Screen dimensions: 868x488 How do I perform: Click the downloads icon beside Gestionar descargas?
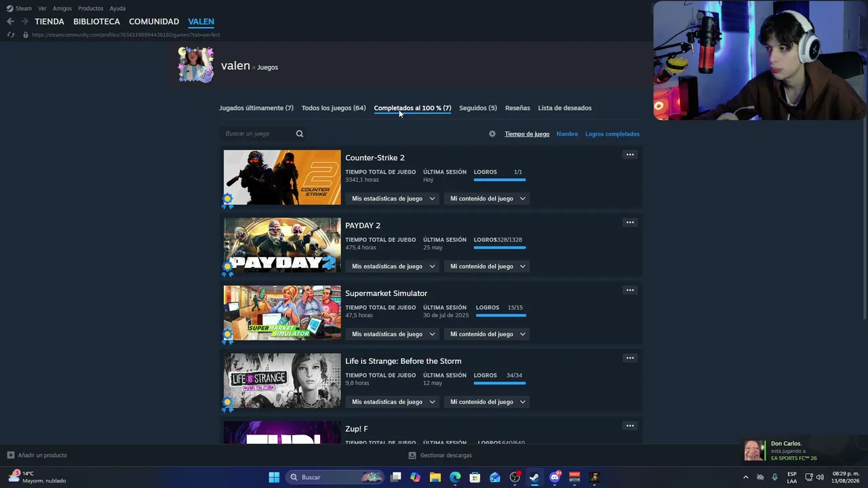[412, 455]
